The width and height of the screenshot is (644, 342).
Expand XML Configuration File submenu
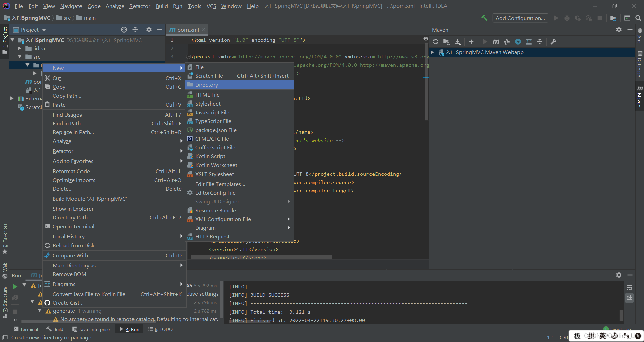coord(239,219)
